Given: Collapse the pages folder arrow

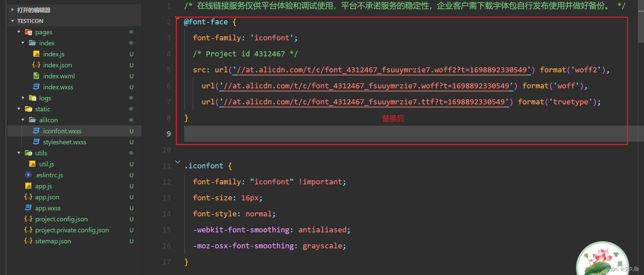Looking at the screenshot, I should 19,32.
